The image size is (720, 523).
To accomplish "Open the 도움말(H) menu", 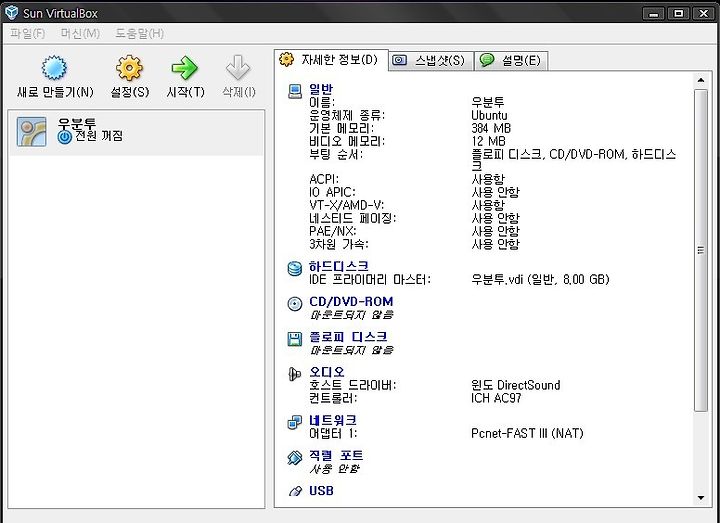I will click(x=139, y=34).
